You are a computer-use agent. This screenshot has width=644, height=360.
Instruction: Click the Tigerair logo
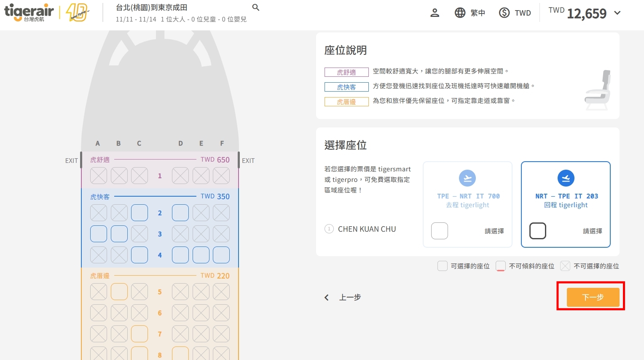(29, 12)
